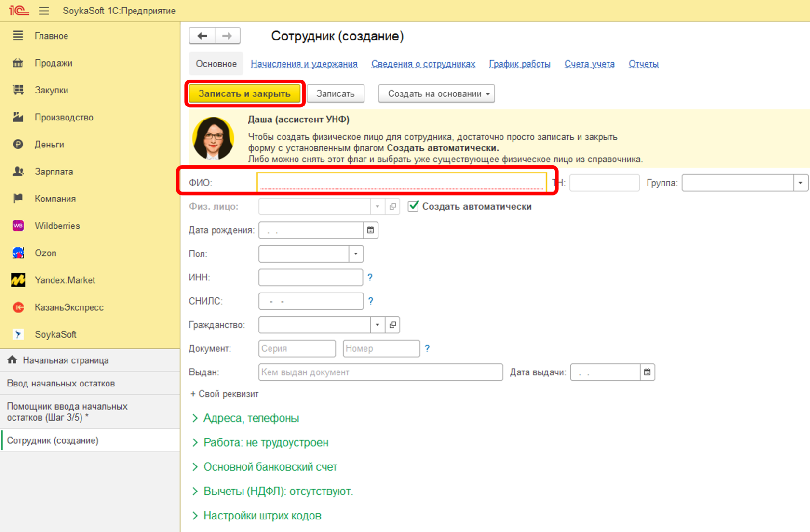Open the Отчеты tab
Viewport: 810px width, 532px height.
pos(643,64)
